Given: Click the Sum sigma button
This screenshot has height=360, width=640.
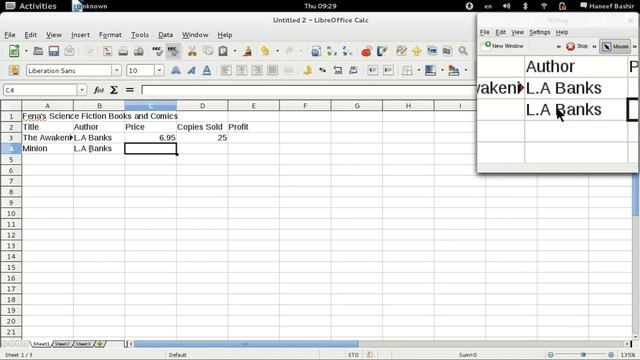Looking at the screenshot, I should 114,90.
